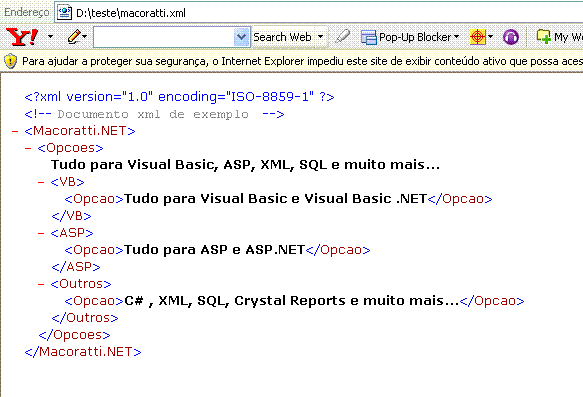Image resolution: width=583 pixels, height=397 pixels.
Task: Click the Internet Explorer security information bar
Action: 292,61
